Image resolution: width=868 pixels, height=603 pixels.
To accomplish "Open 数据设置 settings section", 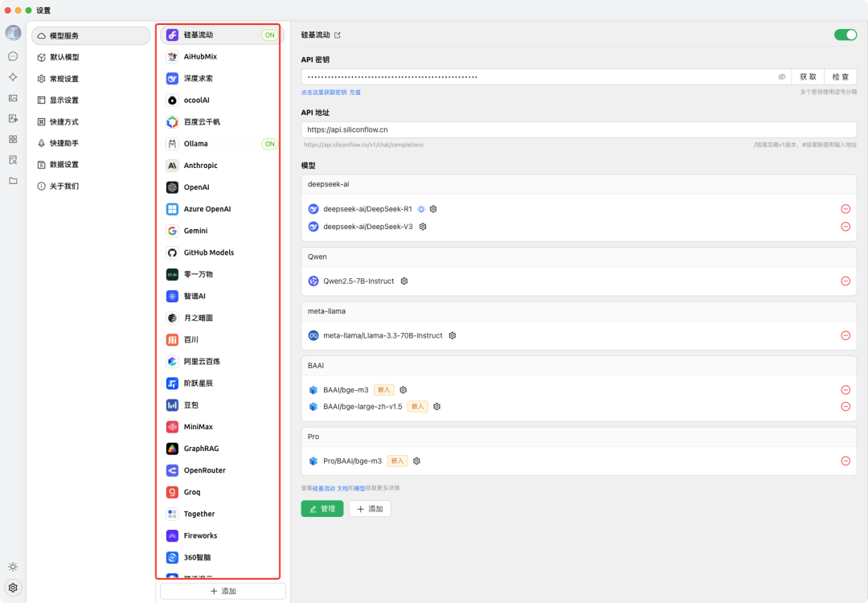I will click(91, 165).
